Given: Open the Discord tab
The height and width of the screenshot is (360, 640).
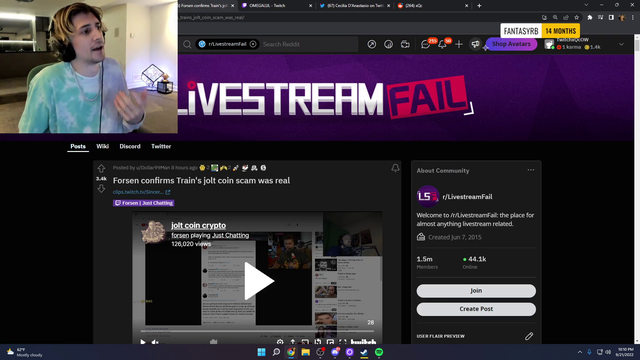Looking at the screenshot, I should 130,146.
